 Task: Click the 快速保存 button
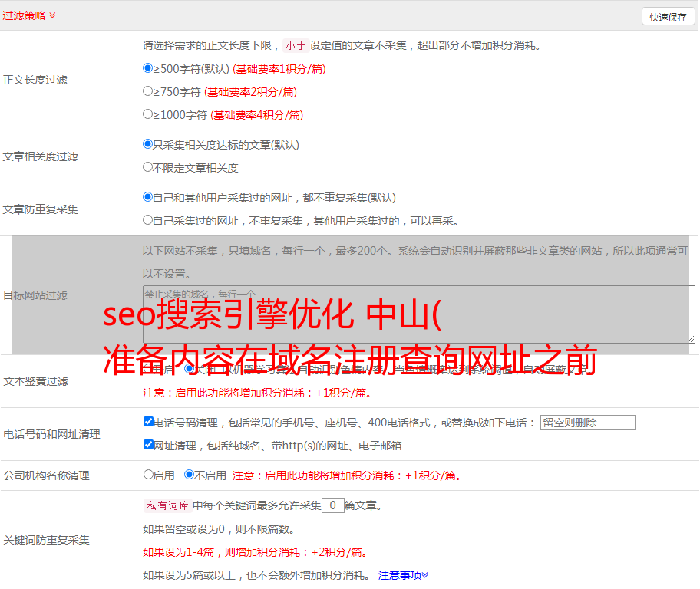pyautogui.click(x=668, y=17)
